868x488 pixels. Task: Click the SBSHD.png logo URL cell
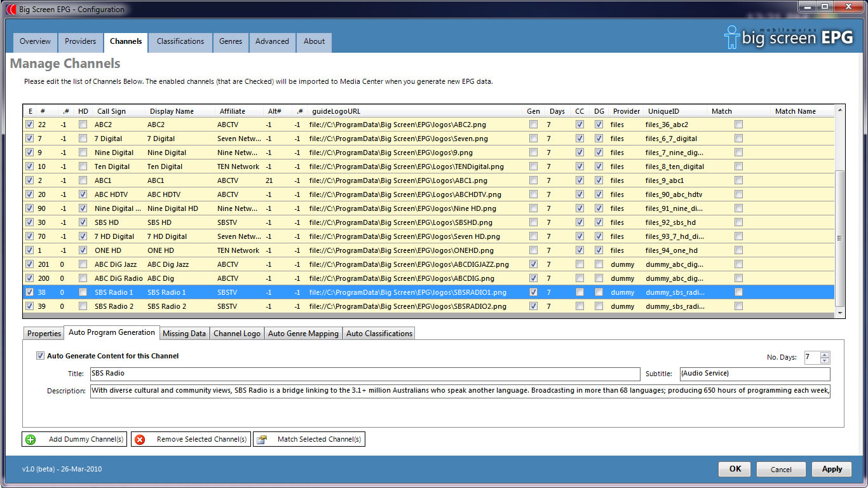pos(401,222)
